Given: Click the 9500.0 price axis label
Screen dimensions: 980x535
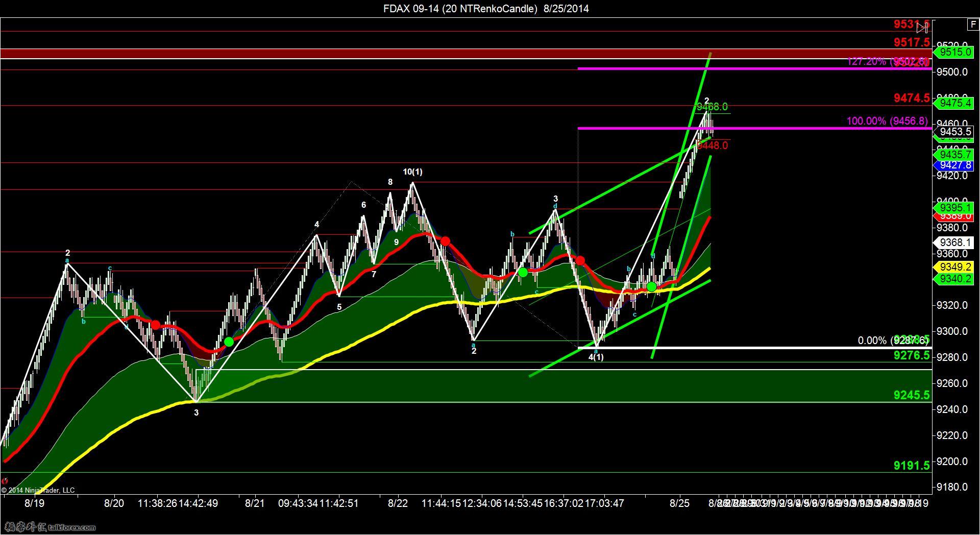Looking at the screenshot, I should click(x=952, y=72).
